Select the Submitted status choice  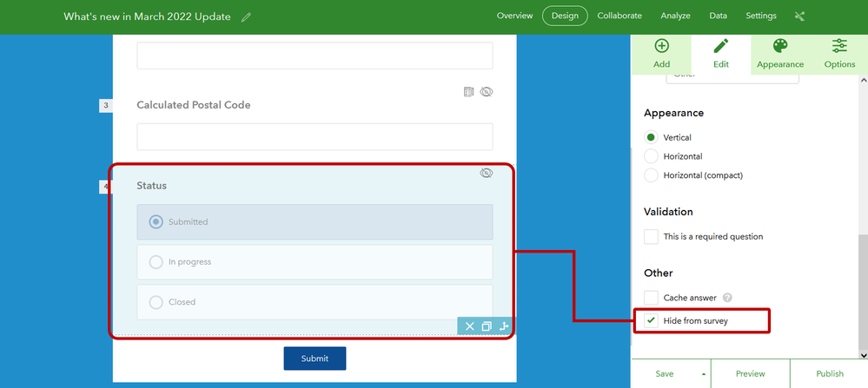tap(315, 221)
